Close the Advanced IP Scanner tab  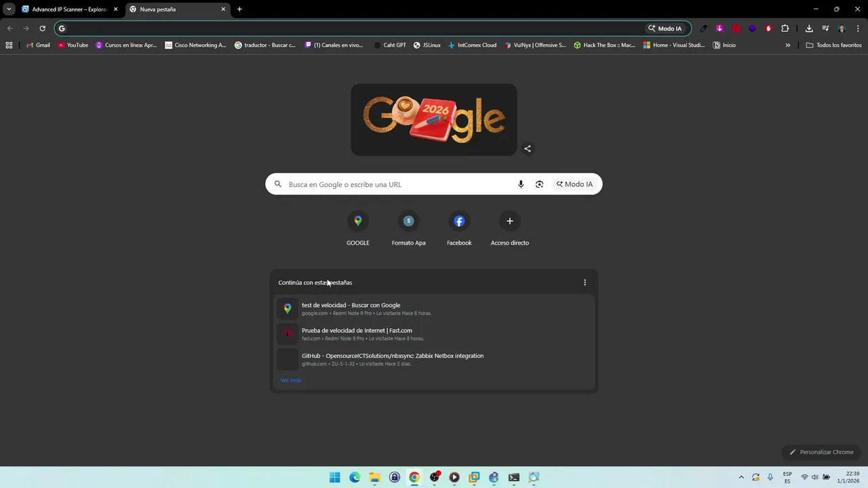[115, 9]
